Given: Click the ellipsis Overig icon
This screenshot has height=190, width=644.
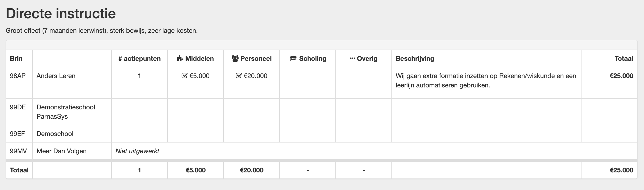Looking at the screenshot, I should click(353, 59).
